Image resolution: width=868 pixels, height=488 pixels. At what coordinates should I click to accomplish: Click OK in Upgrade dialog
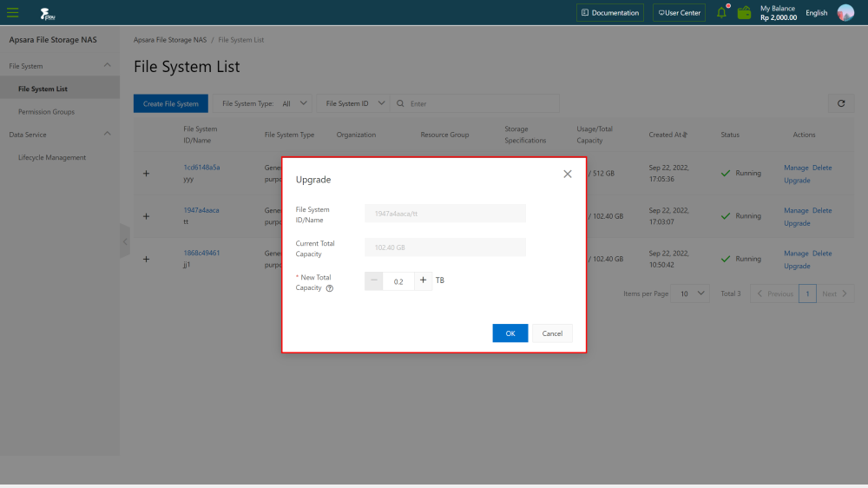(510, 333)
